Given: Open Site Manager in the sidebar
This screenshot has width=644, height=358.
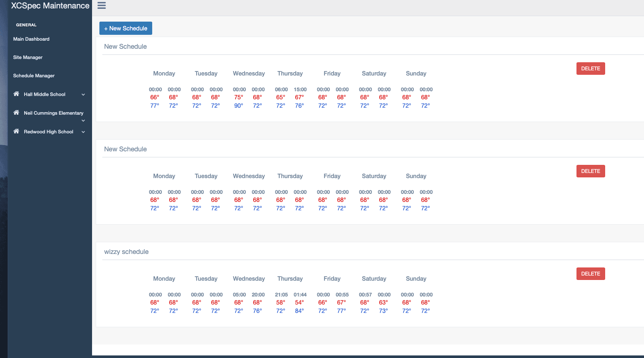Looking at the screenshot, I should [28, 58].
